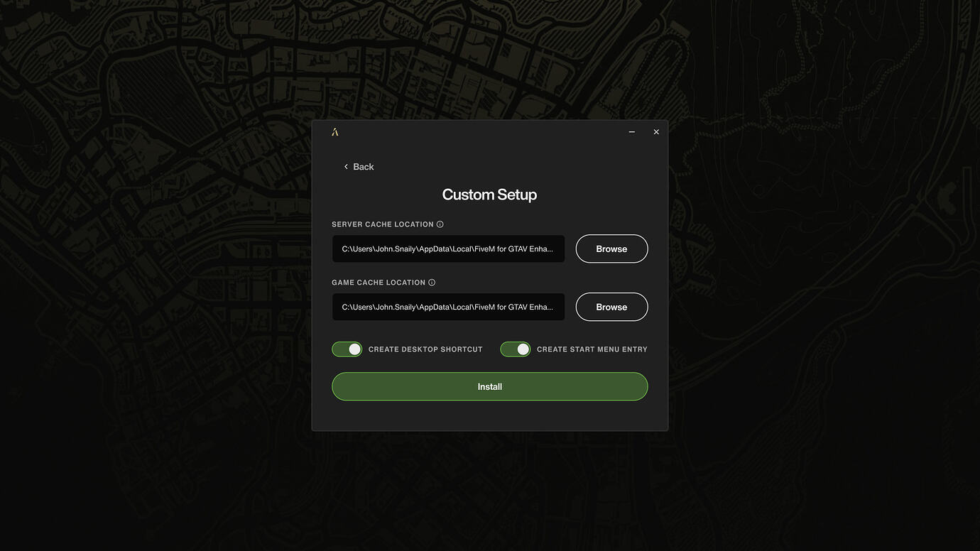Start installation with the Install button
The image size is (980, 551).
coord(490,386)
